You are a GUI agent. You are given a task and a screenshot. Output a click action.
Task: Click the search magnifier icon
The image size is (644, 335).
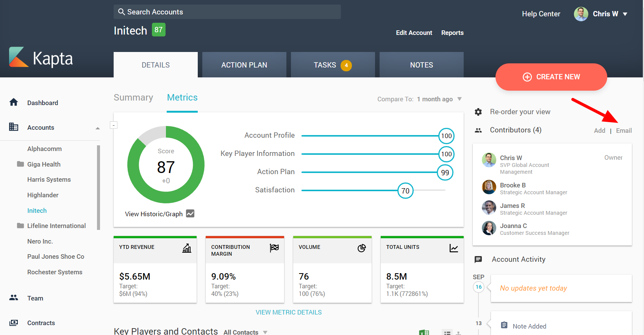click(122, 12)
